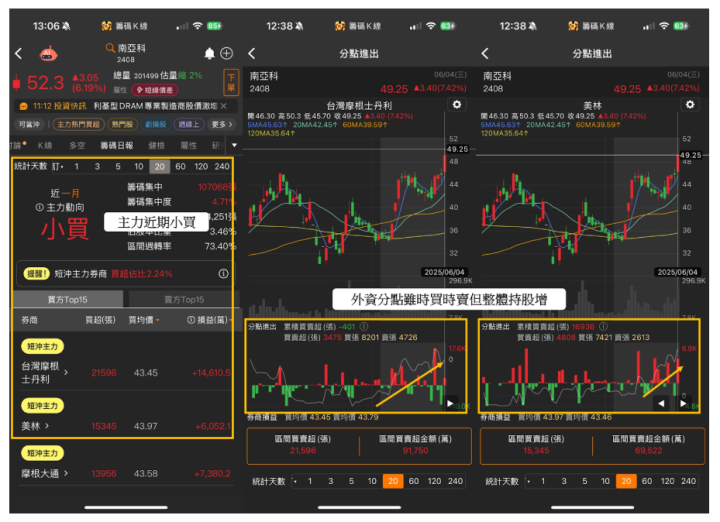Open the notification bell for 南亞科
Screen dimensions: 720x522
click(209, 54)
